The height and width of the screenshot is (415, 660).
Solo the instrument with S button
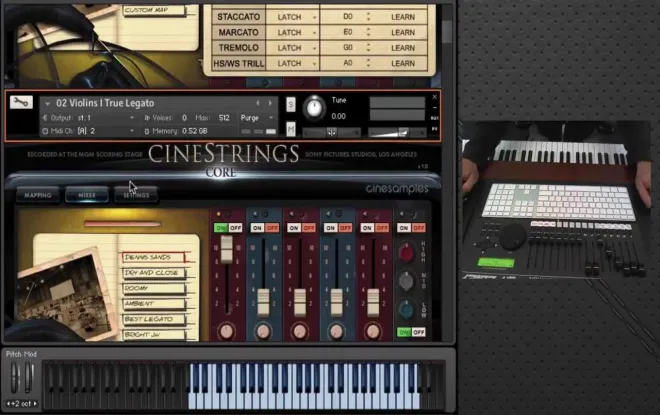point(291,104)
